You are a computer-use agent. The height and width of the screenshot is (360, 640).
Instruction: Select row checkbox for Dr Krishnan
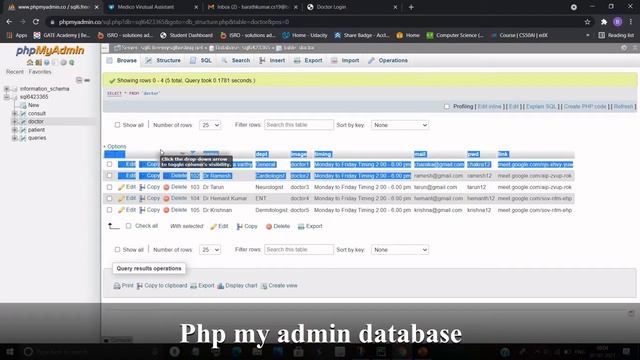(109, 210)
